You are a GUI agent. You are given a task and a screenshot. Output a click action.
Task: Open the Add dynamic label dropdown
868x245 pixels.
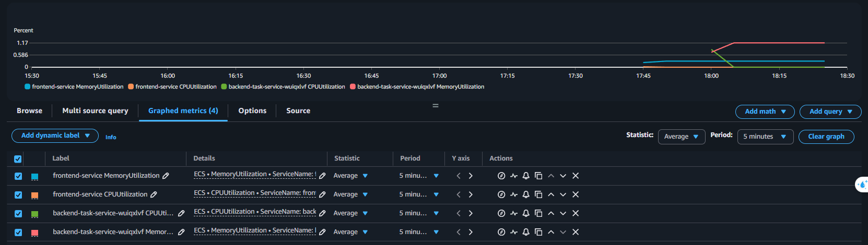[55, 136]
